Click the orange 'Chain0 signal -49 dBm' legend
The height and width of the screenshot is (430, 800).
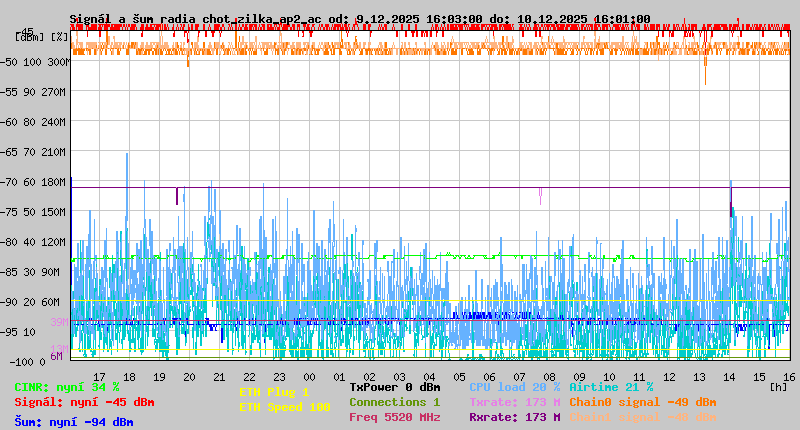click(642, 402)
